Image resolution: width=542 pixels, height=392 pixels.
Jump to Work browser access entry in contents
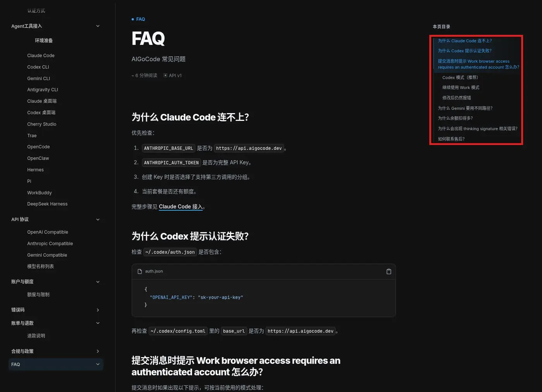(x=479, y=64)
